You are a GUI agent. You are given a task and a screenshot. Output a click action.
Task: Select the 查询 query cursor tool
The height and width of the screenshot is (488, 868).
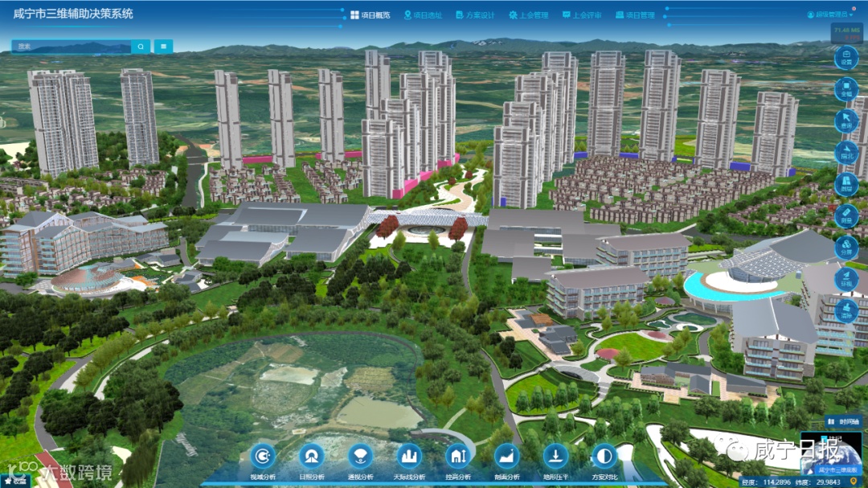(846, 121)
